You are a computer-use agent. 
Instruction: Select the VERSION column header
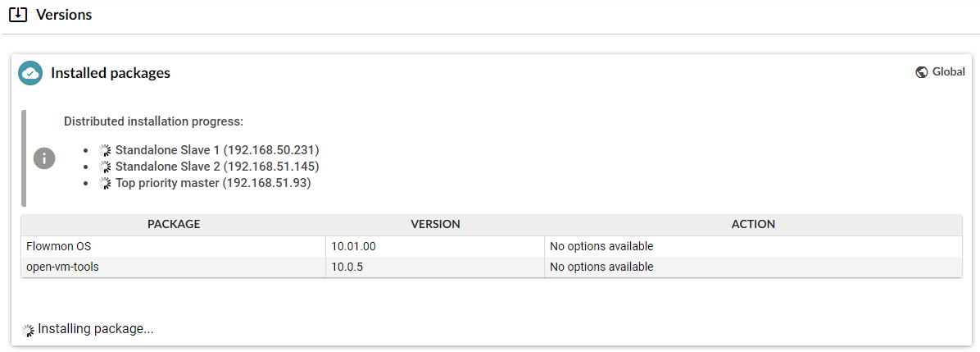coord(435,224)
